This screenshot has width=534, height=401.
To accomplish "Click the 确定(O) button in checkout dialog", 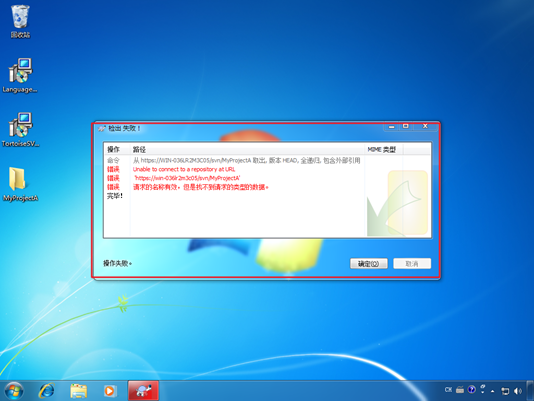I will click(x=368, y=263).
